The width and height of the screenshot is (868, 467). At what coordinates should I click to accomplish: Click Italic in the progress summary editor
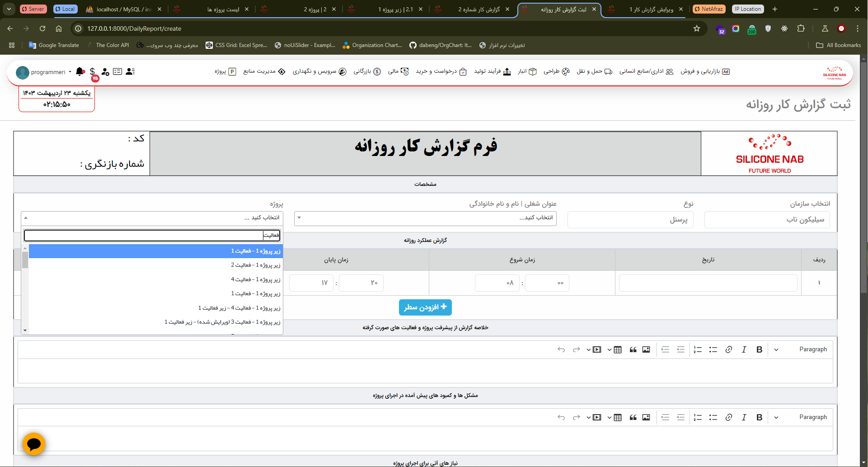pos(744,349)
